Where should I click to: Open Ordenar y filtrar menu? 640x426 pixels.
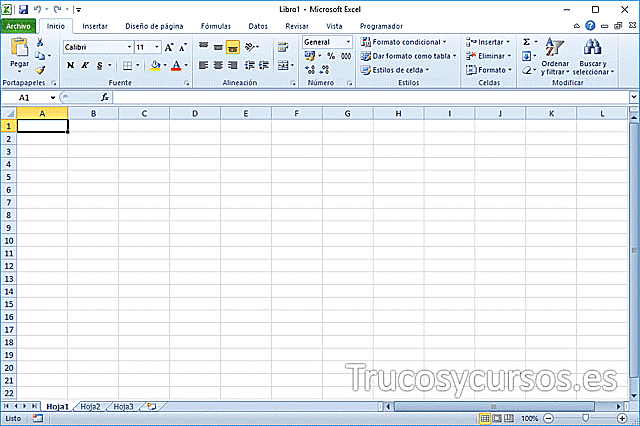[555, 56]
